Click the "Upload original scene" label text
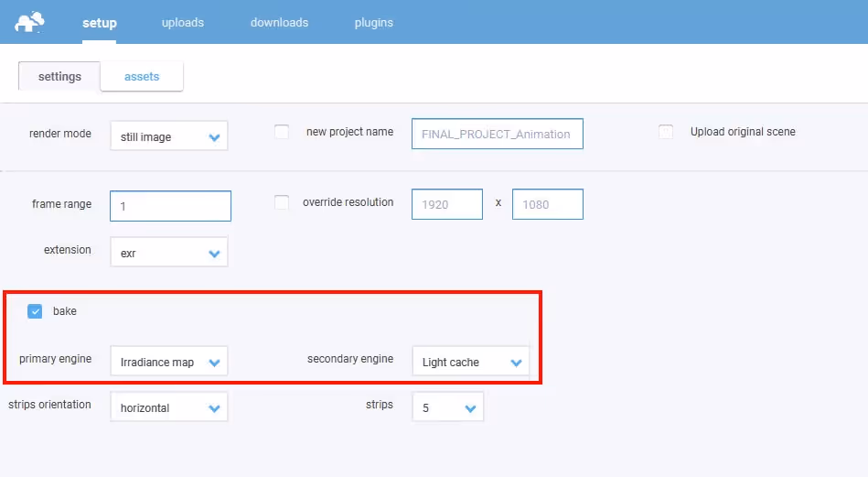The image size is (868, 477). click(743, 132)
